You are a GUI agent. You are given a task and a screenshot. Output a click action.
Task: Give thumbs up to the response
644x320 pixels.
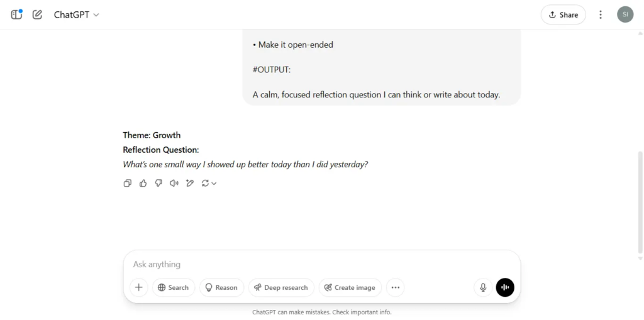[143, 183]
